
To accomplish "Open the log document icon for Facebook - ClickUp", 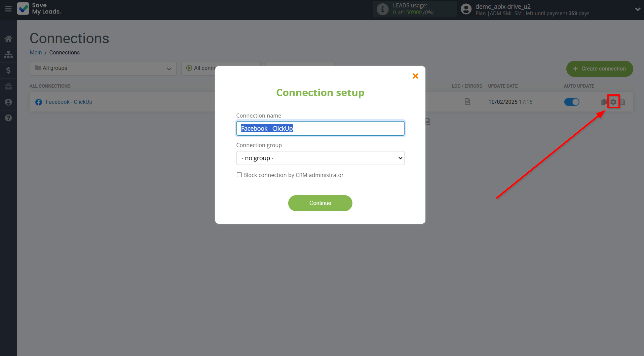I will (x=467, y=102).
